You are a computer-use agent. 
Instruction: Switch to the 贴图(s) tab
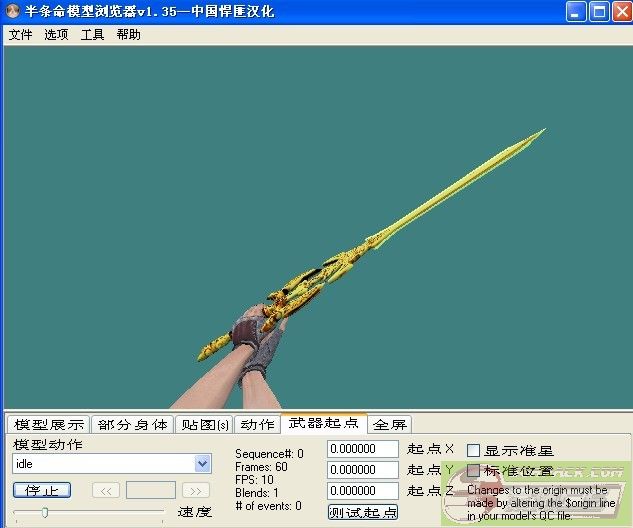click(205, 425)
